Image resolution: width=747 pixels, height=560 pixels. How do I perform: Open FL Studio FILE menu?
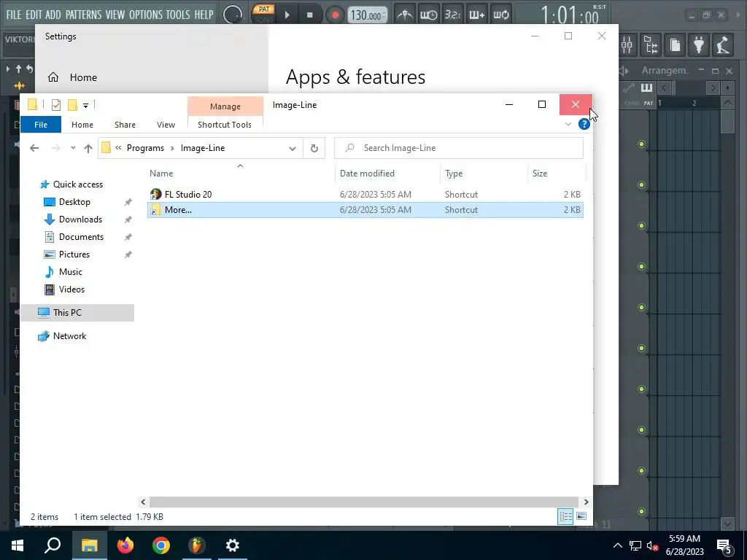pos(14,15)
